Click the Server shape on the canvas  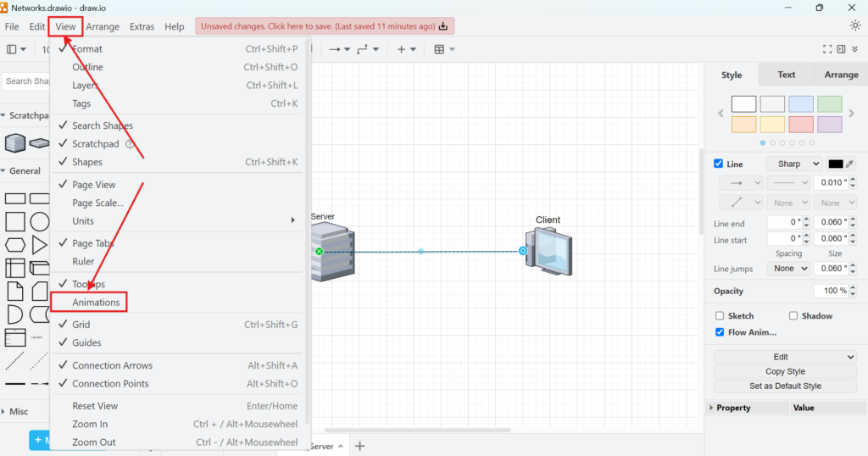click(332, 253)
